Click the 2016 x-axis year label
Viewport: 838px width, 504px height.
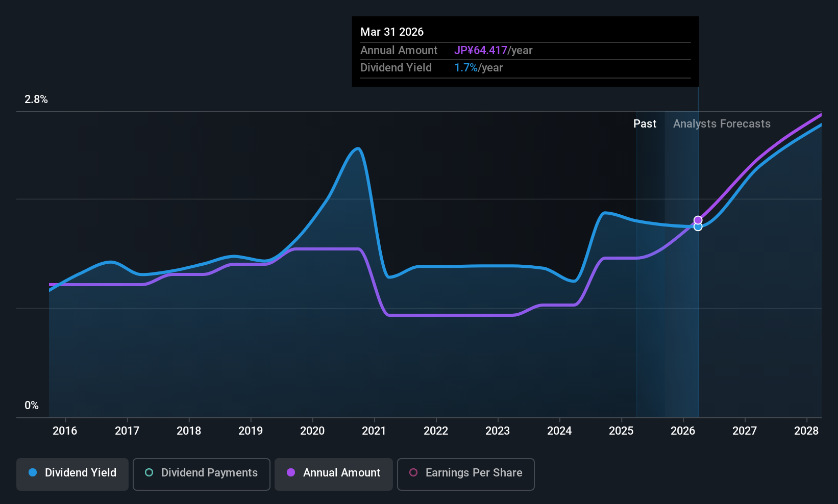pyautogui.click(x=65, y=431)
